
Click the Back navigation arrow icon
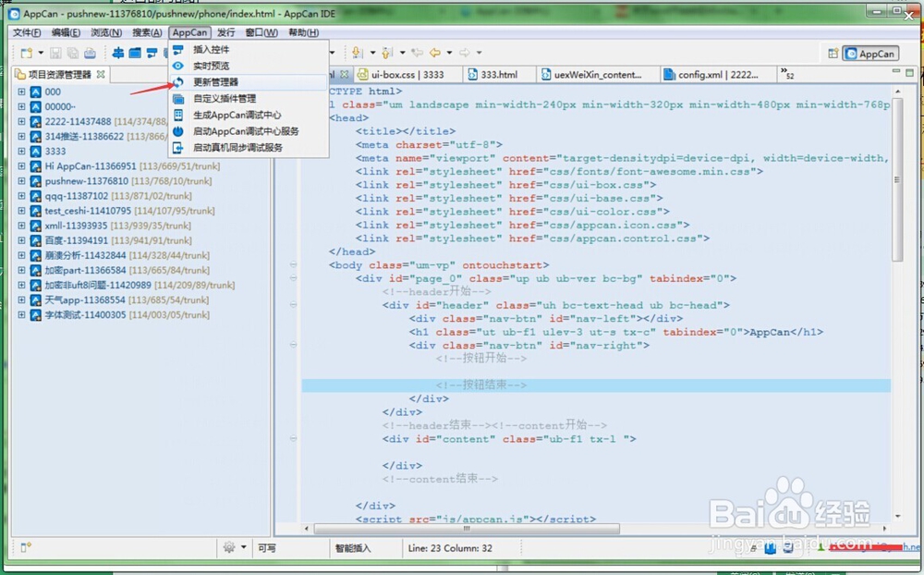(435, 53)
